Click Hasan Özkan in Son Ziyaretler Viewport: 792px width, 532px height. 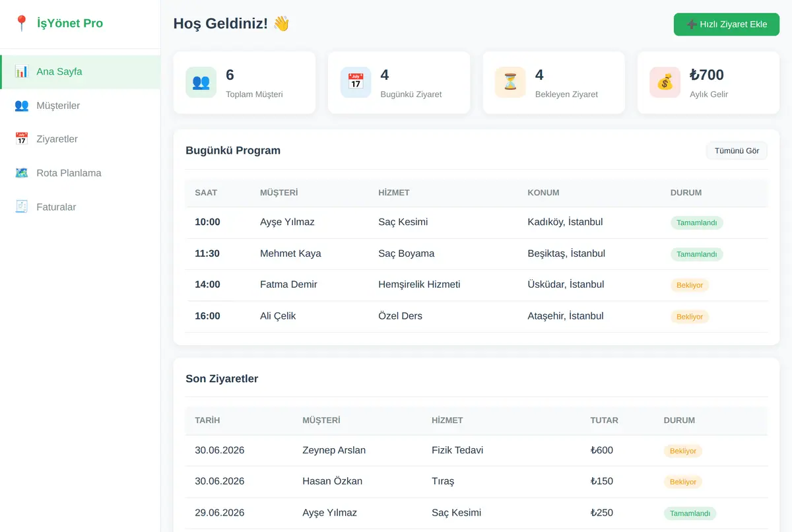click(332, 481)
